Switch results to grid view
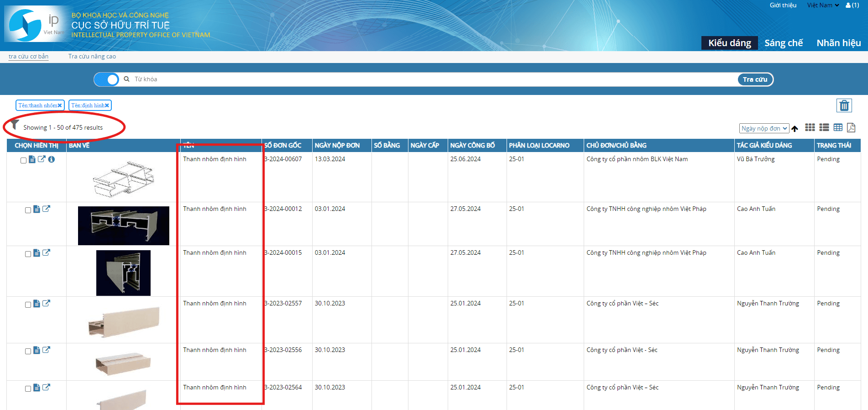 [810, 128]
